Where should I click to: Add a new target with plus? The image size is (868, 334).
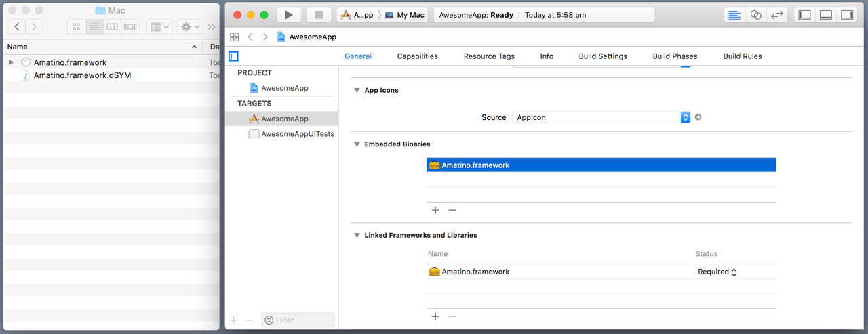tap(233, 320)
